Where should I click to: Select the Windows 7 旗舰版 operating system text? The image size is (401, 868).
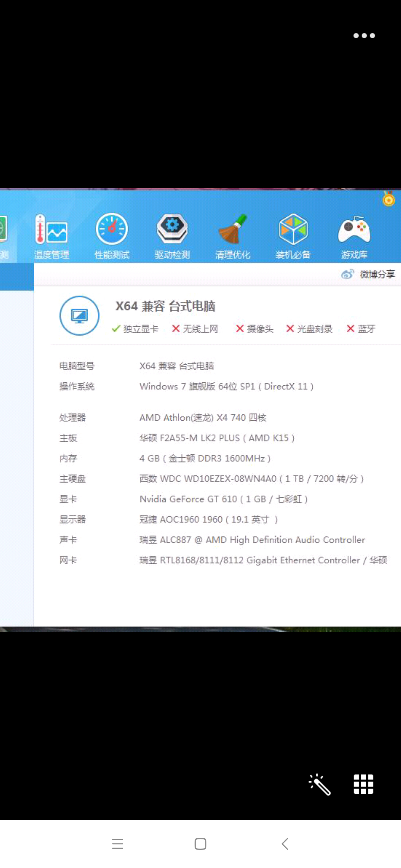point(226,387)
